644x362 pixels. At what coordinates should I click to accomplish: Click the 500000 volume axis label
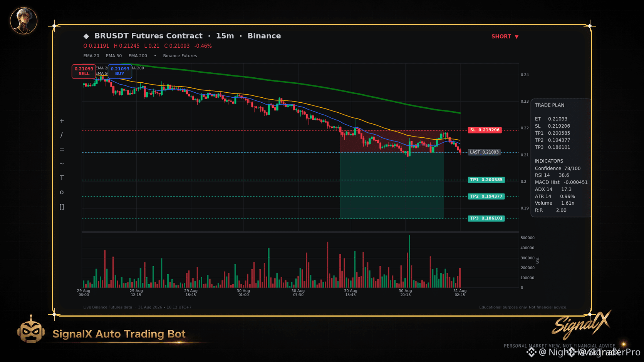527,238
